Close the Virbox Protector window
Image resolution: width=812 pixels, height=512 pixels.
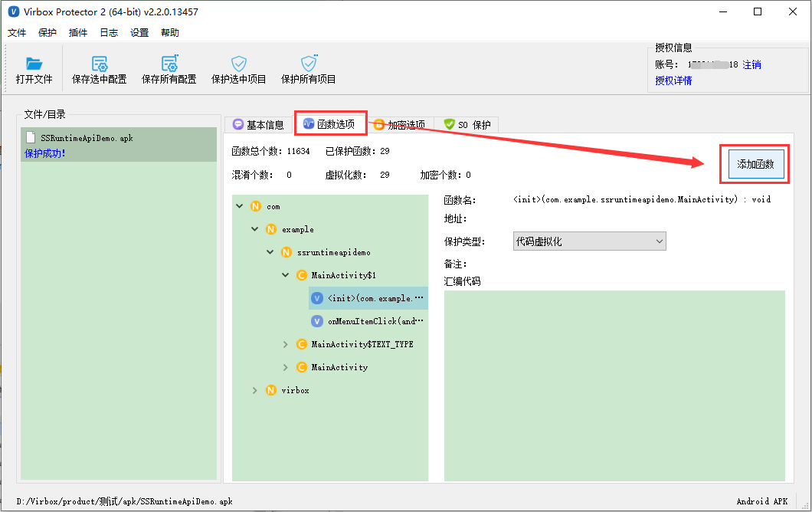(x=792, y=11)
